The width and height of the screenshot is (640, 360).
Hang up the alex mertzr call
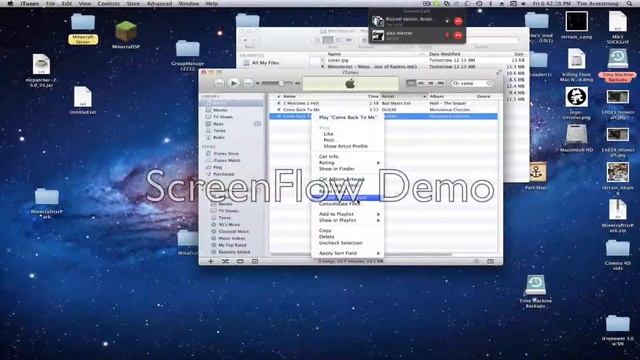click(x=458, y=36)
